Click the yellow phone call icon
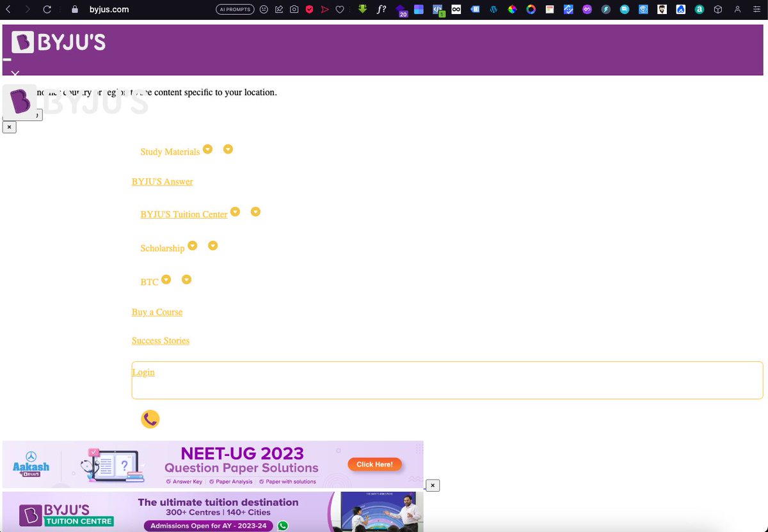The image size is (768, 532). pos(150,419)
